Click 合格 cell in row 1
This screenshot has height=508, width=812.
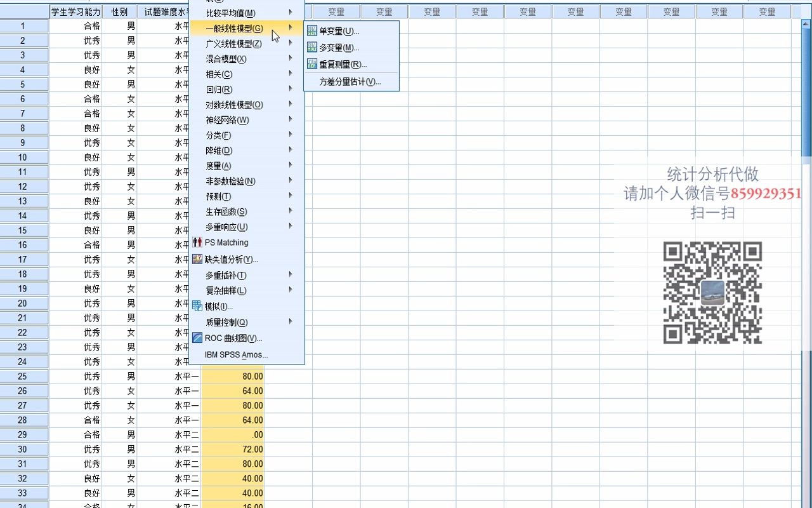coord(75,26)
